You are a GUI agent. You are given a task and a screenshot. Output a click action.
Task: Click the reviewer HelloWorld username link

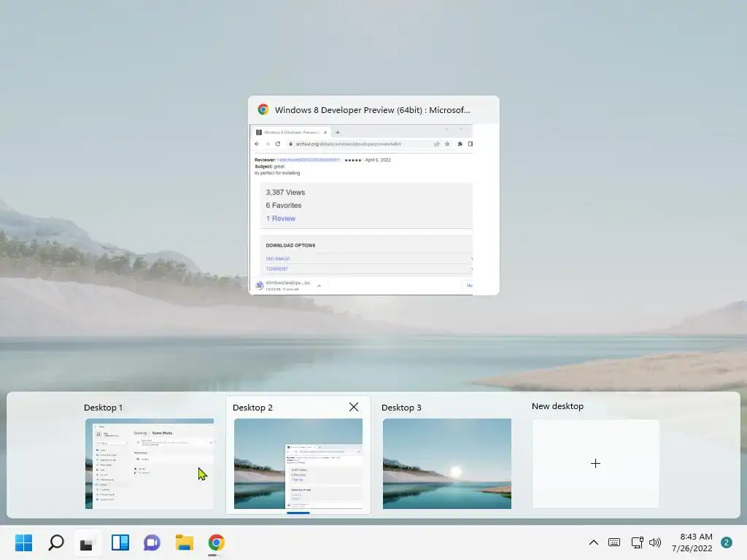309,160
